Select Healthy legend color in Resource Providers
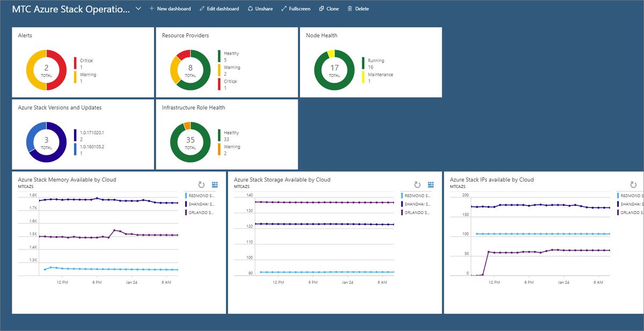The height and width of the screenshot is (331, 644). [x=219, y=56]
